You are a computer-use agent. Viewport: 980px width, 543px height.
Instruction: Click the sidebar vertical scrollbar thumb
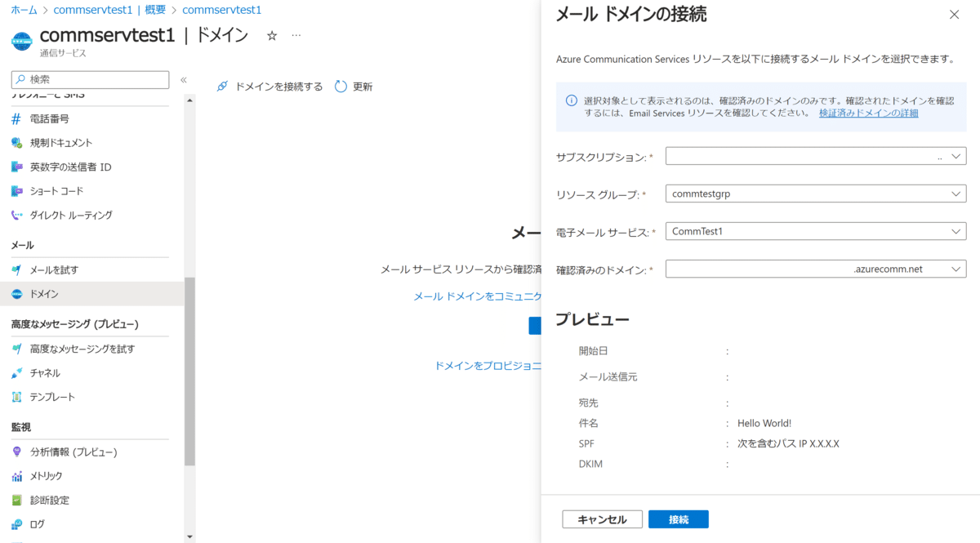click(189, 372)
